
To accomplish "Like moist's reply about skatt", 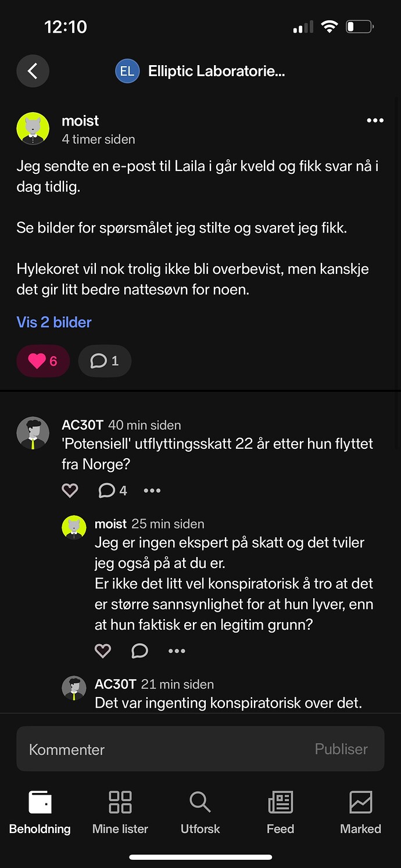I will click(x=103, y=651).
